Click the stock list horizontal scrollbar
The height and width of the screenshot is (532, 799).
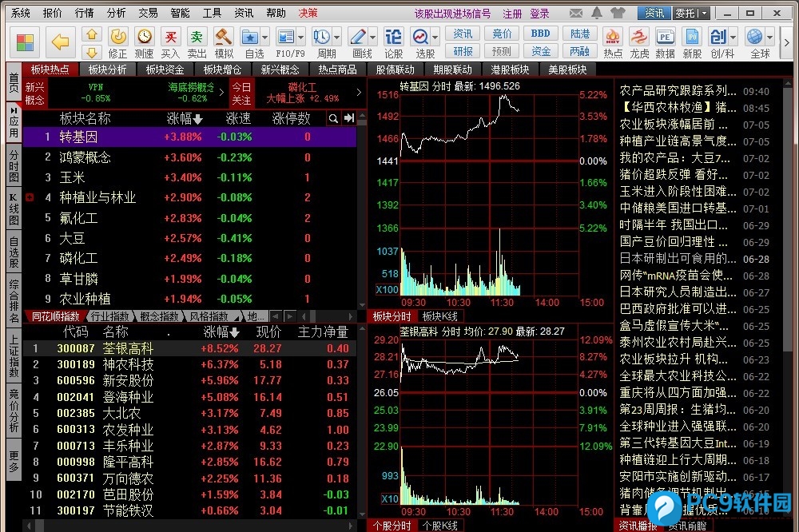[189, 526]
